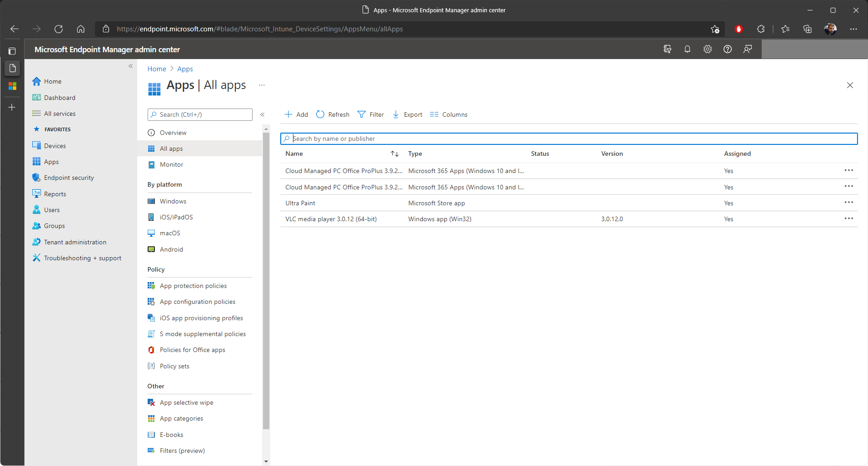Open more options beside All apps title

262,85
